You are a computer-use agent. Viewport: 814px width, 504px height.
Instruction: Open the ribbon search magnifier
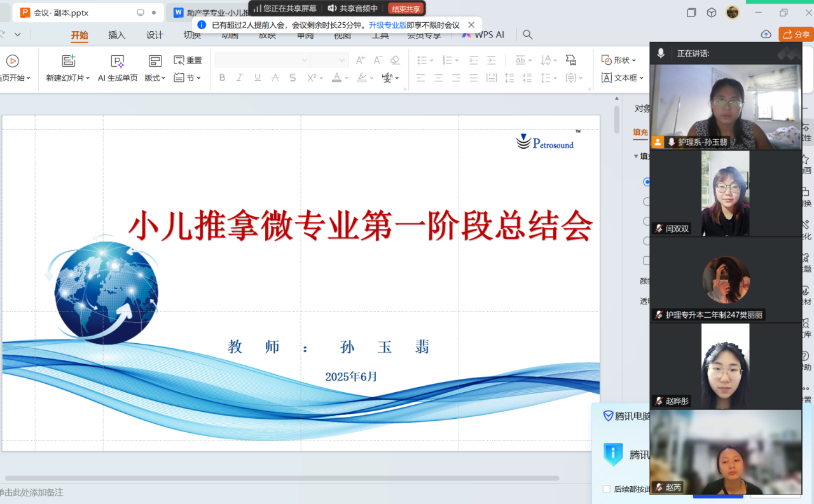(x=527, y=35)
